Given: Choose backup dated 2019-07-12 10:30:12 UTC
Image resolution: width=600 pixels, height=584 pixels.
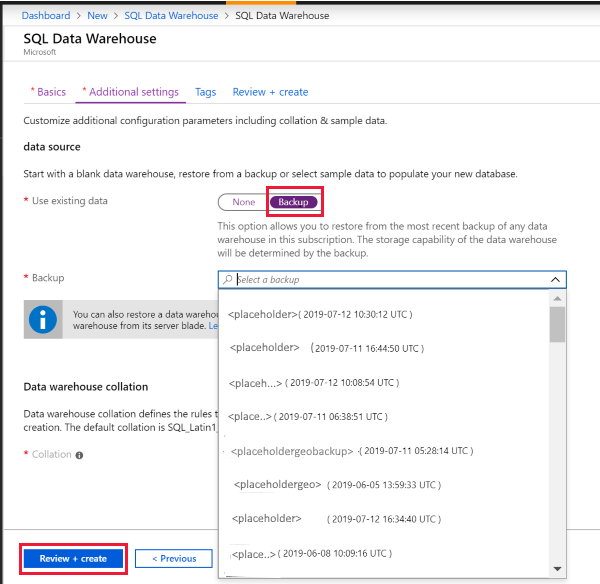Looking at the screenshot, I should pos(384,314).
